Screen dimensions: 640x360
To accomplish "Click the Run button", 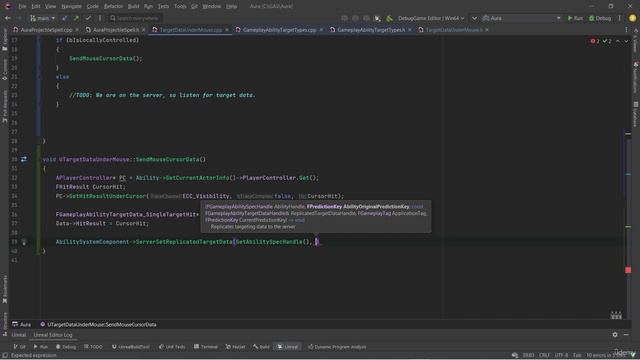I will [x=575, y=18].
